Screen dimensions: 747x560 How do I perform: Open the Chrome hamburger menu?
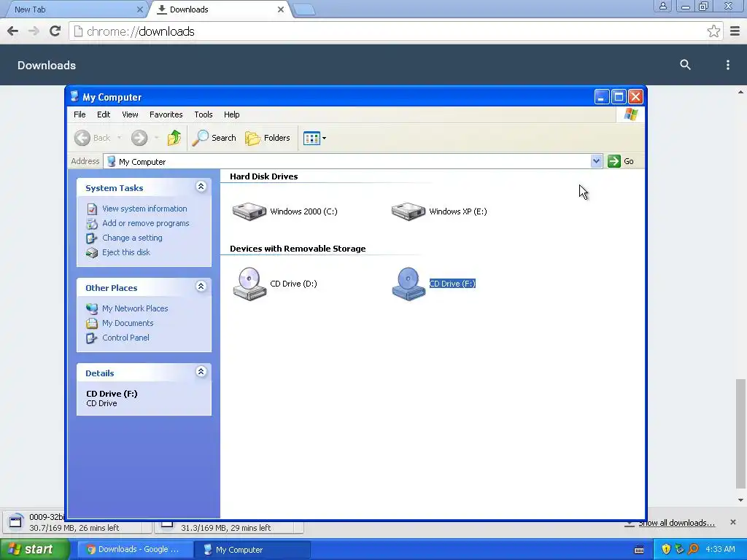pos(735,31)
